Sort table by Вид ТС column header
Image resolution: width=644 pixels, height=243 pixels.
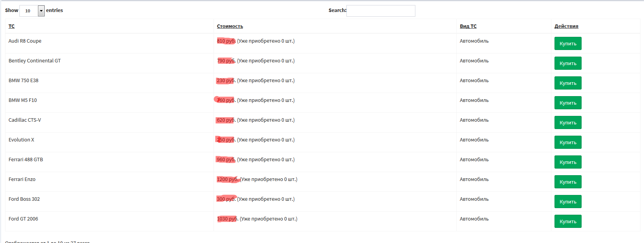468,26
